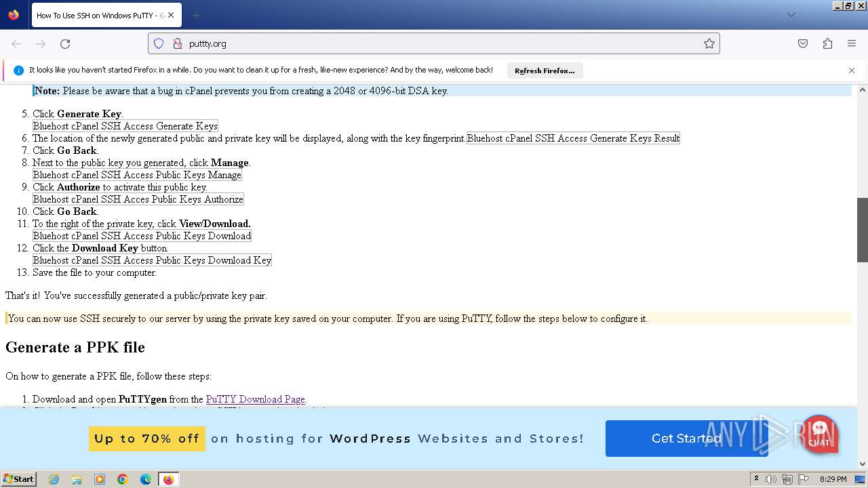Viewport: 868px width, 488px height.
Task: Launch Microsoft Edge from taskbar
Action: [146, 479]
